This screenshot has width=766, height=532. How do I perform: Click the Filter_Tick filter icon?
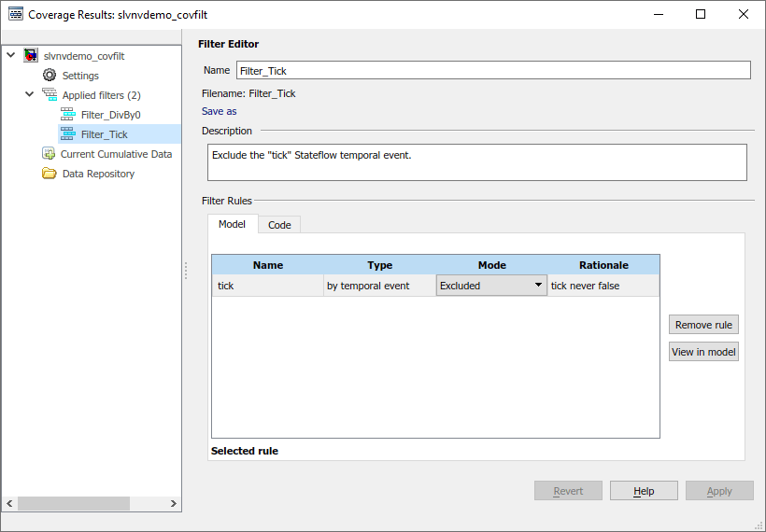[68, 133]
